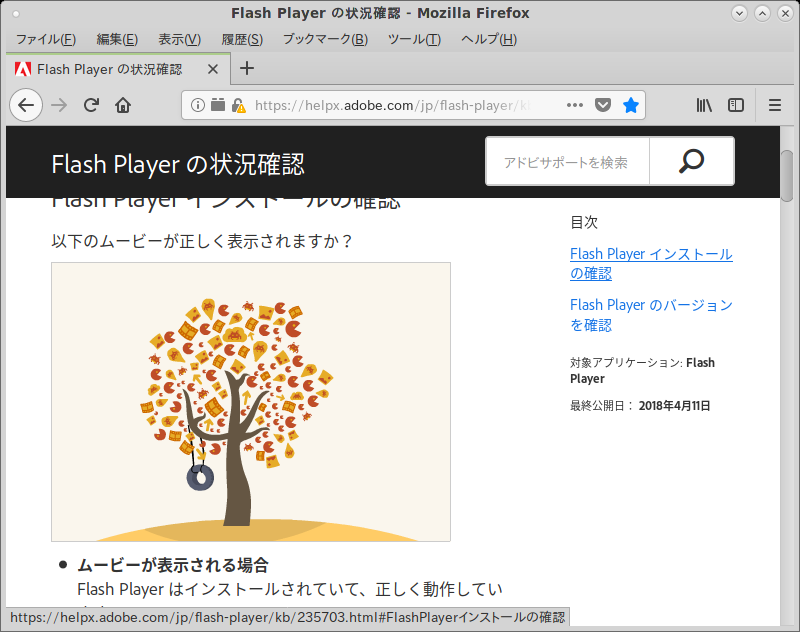Open a new tab with plus button
The width and height of the screenshot is (800, 632).
coord(247,68)
